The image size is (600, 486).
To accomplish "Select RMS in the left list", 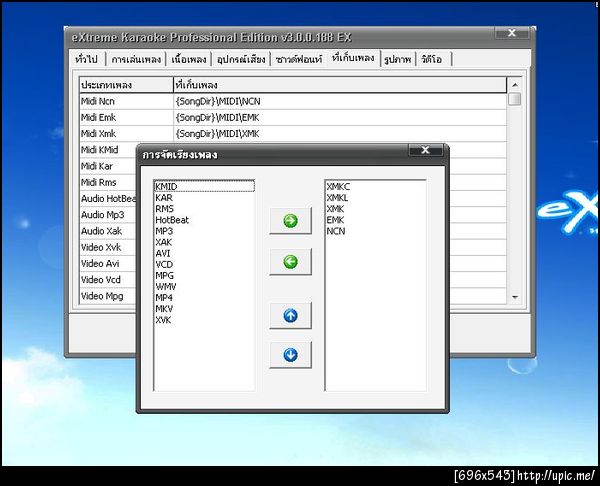I will click(204, 209).
